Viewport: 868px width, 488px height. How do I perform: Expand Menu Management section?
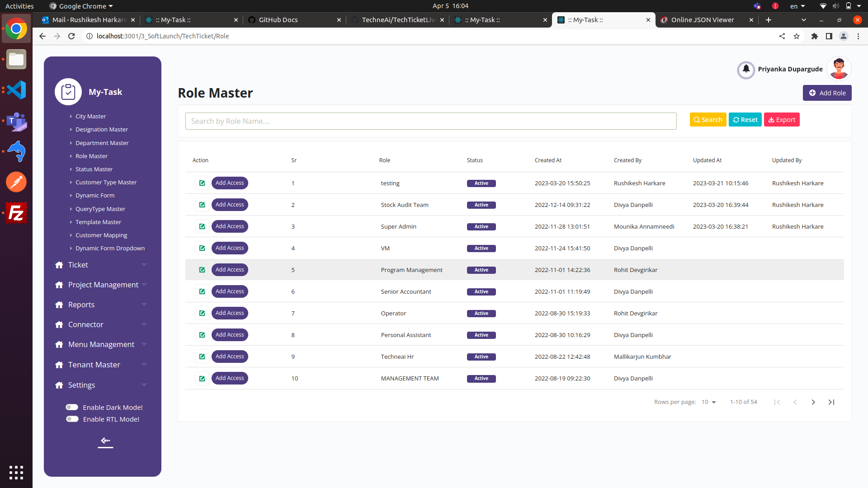[101, 344]
